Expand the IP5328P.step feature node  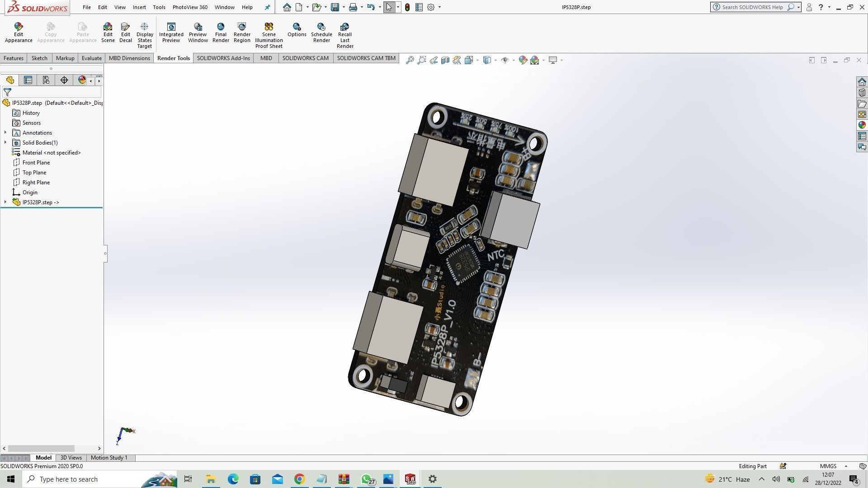click(5, 202)
